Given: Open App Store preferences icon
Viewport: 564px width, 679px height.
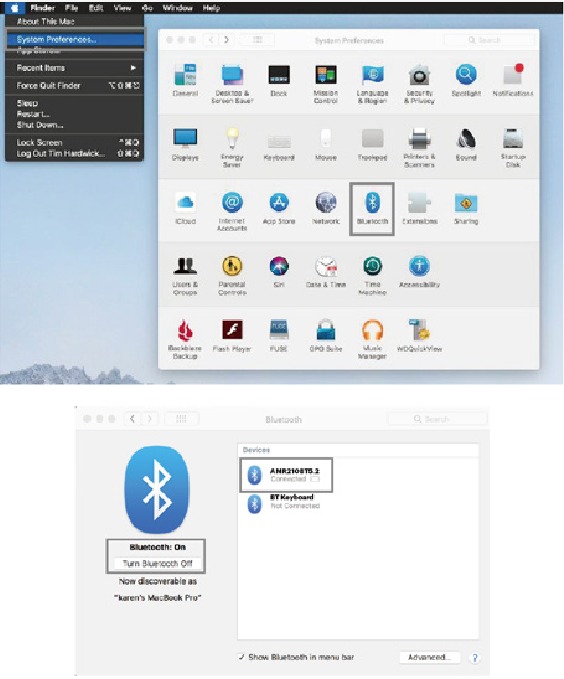Looking at the screenshot, I should (x=279, y=209).
